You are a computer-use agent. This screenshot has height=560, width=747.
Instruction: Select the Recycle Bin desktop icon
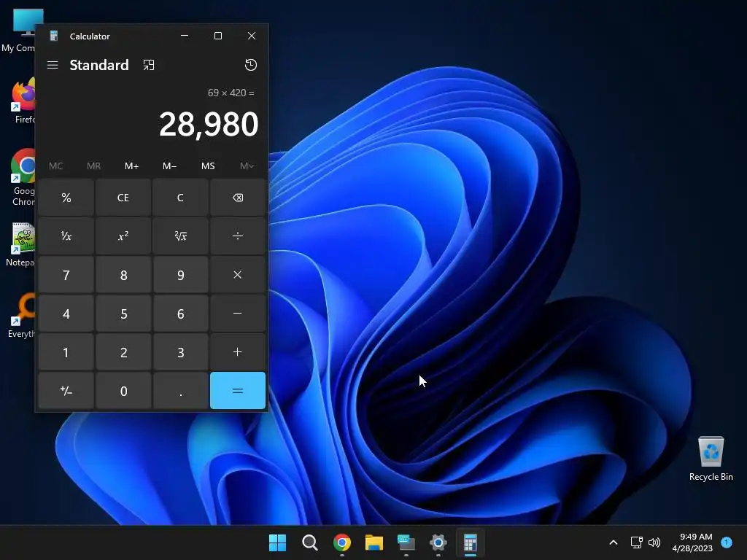711,459
